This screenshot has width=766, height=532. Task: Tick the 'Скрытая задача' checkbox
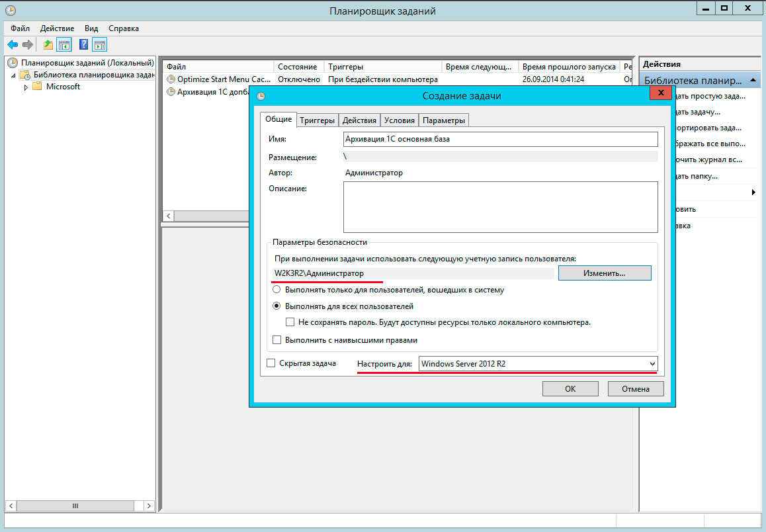click(271, 363)
